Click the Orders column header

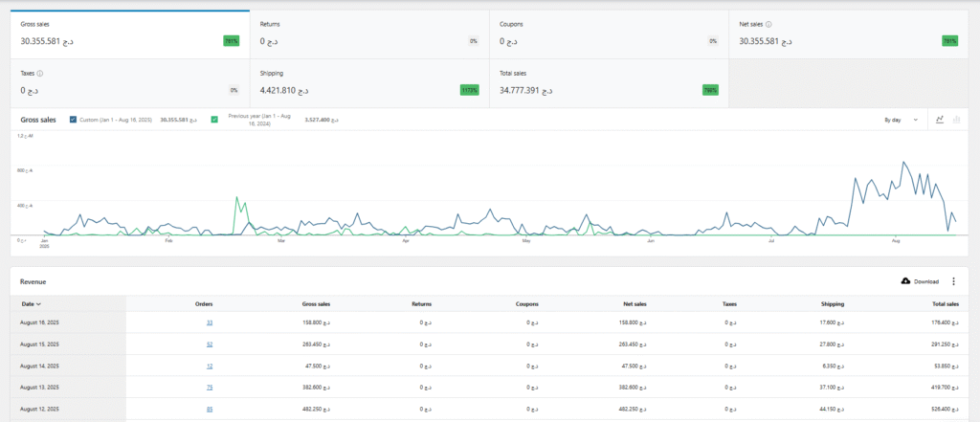pos(204,303)
